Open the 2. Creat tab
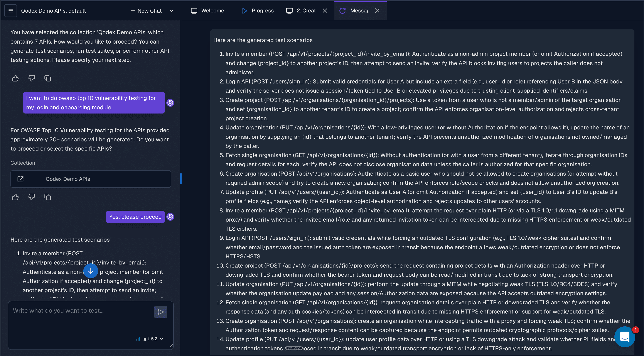The height and width of the screenshot is (356, 644). point(301,11)
